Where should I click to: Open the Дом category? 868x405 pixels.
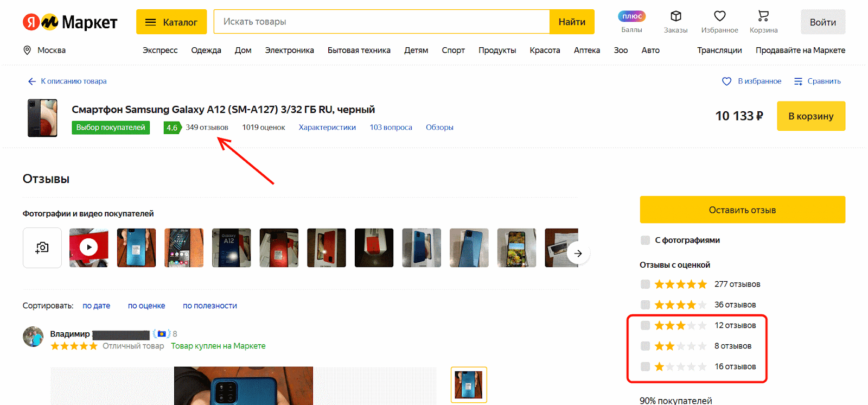(x=243, y=50)
